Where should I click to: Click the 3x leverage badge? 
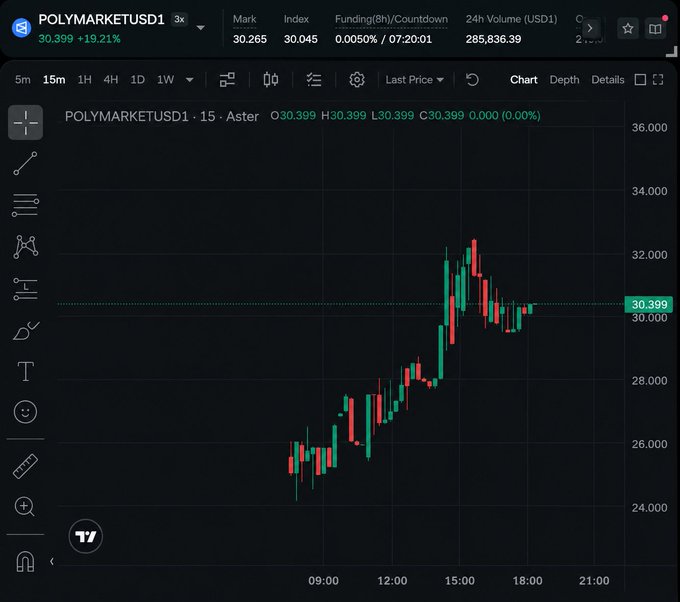click(179, 20)
